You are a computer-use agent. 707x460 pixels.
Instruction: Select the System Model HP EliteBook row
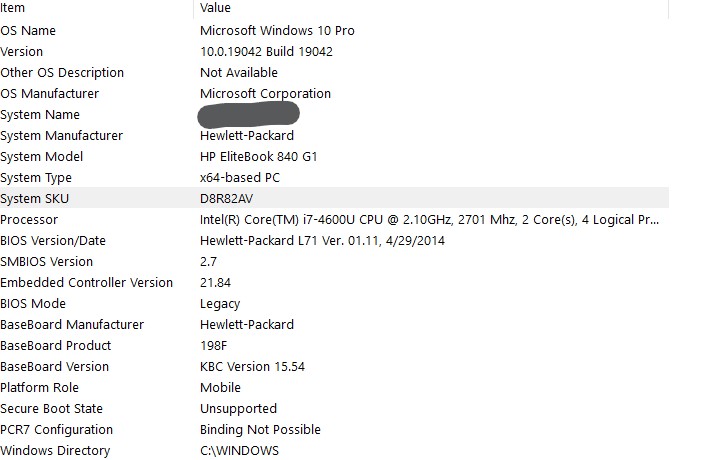[334, 156]
